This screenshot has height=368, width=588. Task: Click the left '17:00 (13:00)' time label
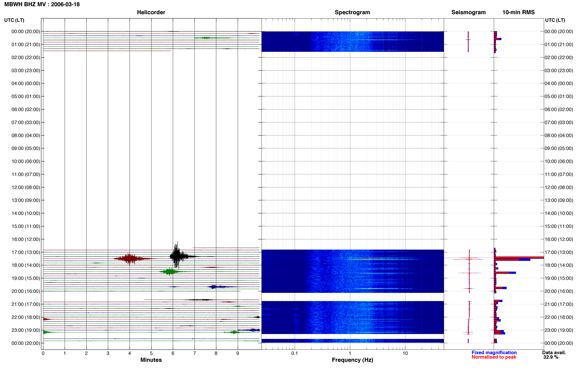26,252
